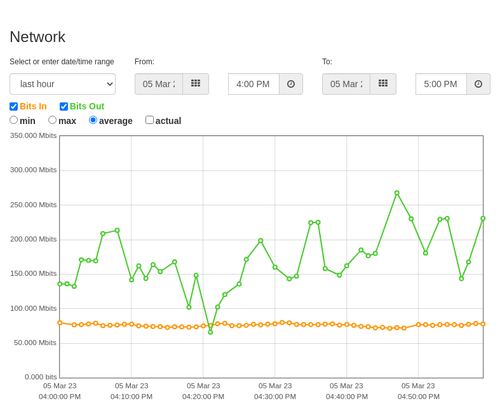The width and height of the screenshot is (500, 403).
Task: Click the Network heading
Action: (x=37, y=37)
